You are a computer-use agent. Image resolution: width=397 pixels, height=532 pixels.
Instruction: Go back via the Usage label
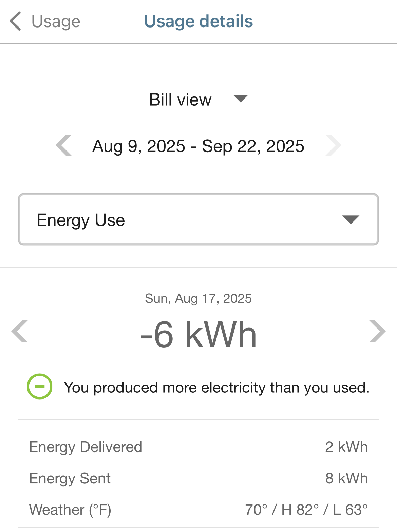56,21
